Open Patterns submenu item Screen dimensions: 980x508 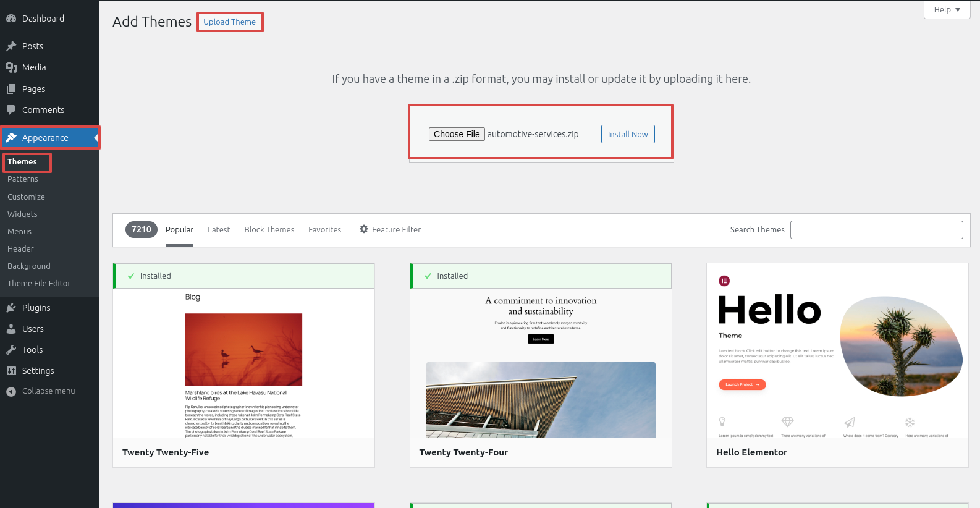[23, 179]
